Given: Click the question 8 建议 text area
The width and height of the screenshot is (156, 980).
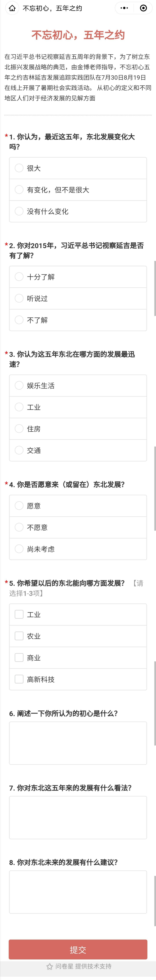Looking at the screenshot, I should coord(78,892).
